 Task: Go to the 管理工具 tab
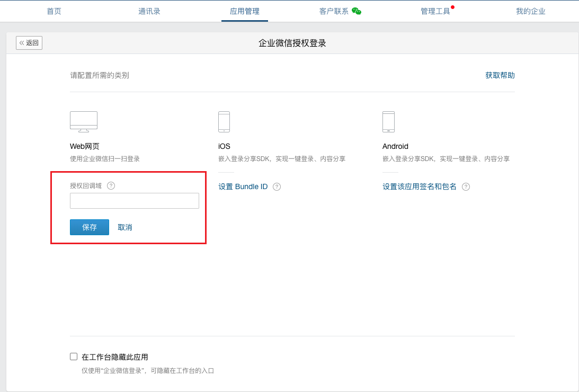tap(435, 11)
